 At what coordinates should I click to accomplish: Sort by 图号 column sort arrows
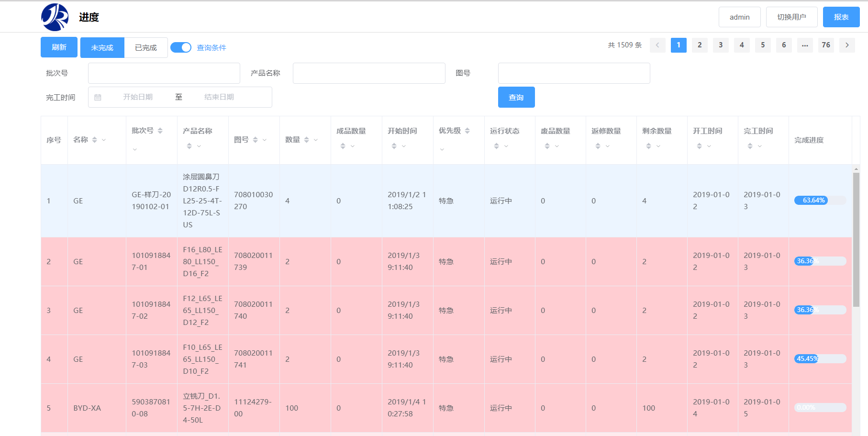pyautogui.click(x=256, y=140)
